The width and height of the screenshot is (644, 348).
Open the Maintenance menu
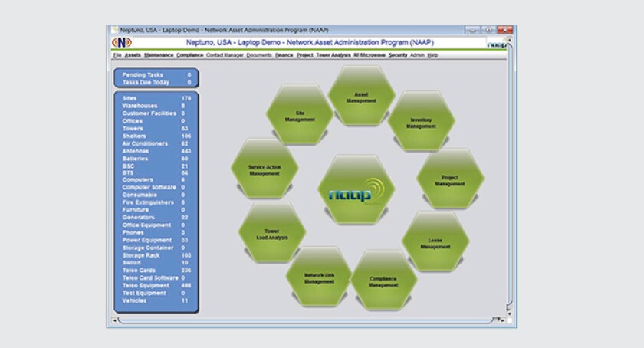coord(159,55)
